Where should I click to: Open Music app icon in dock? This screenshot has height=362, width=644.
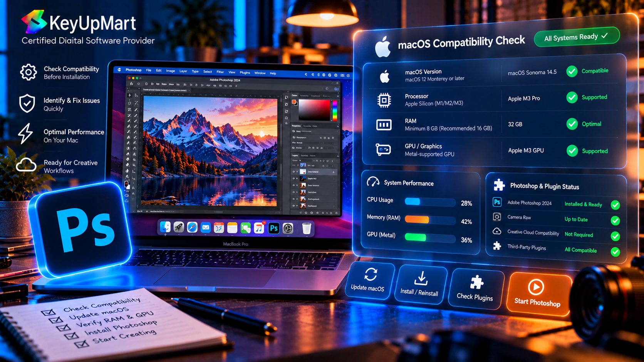tap(259, 228)
